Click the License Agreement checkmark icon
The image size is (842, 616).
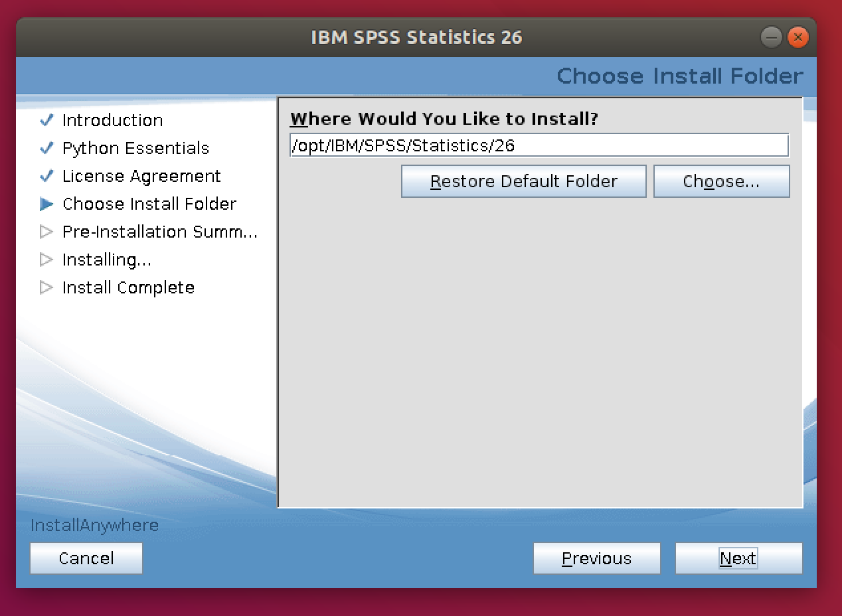pyautogui.click(x=46, y=176)
